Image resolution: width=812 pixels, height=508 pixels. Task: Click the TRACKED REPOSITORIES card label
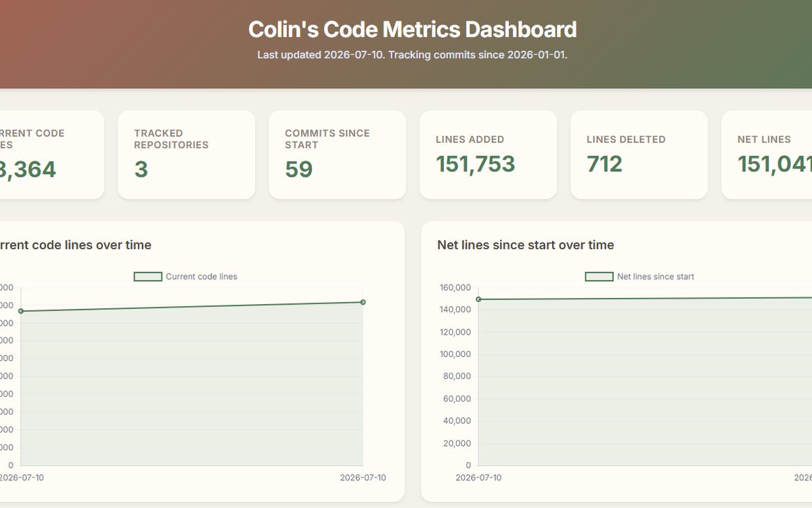[x=171, y=139]
